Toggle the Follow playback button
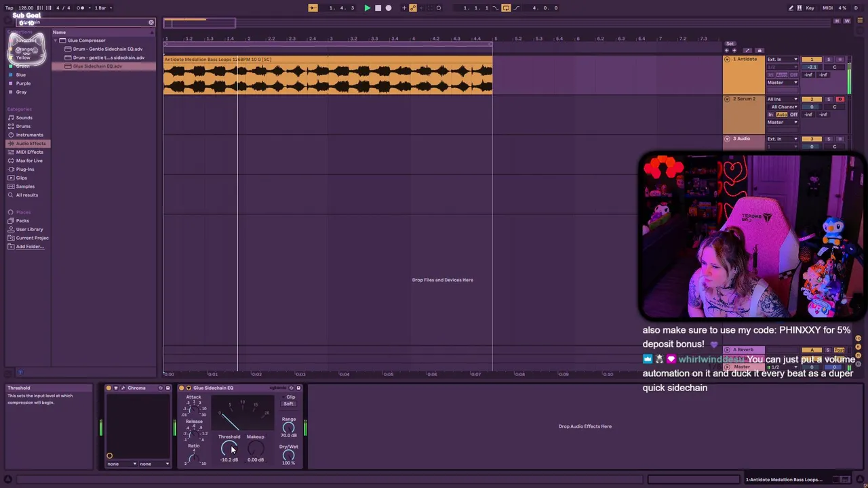Screen dimensions: 868x488 (313, 8)
